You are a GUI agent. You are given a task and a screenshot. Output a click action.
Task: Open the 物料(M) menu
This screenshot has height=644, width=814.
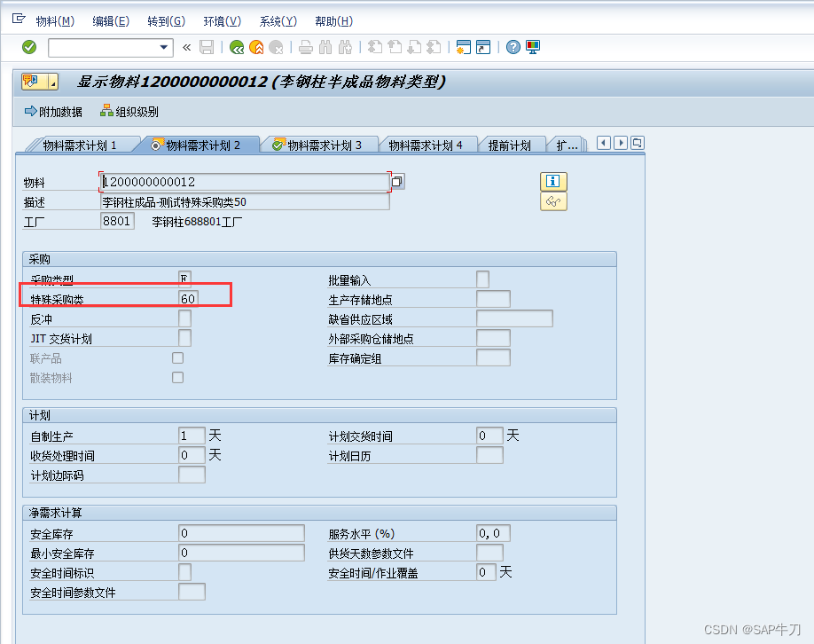pyautogui.click(x=55, y=21)
